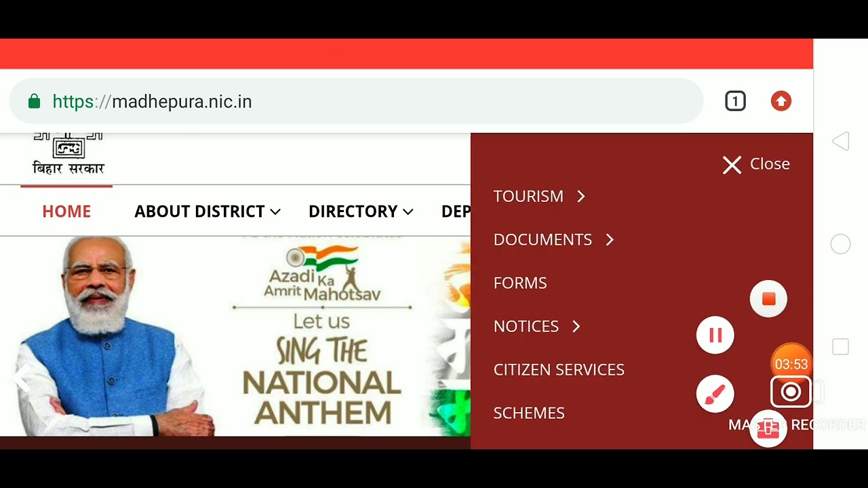This screenshot has height=488, width=868.
Task: Expand the NOTICES submenu chevron
Action: (576, 327)
